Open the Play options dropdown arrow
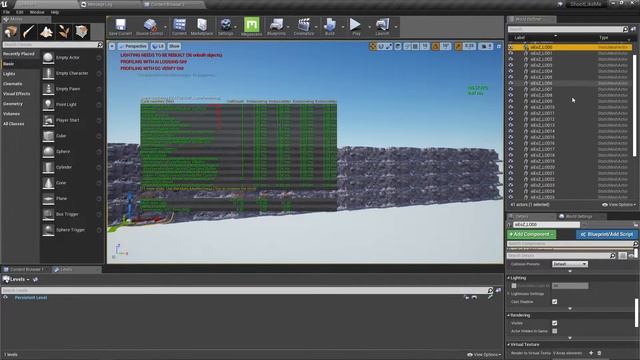Screen dimensions: 640x360 (x=369, y=27)
